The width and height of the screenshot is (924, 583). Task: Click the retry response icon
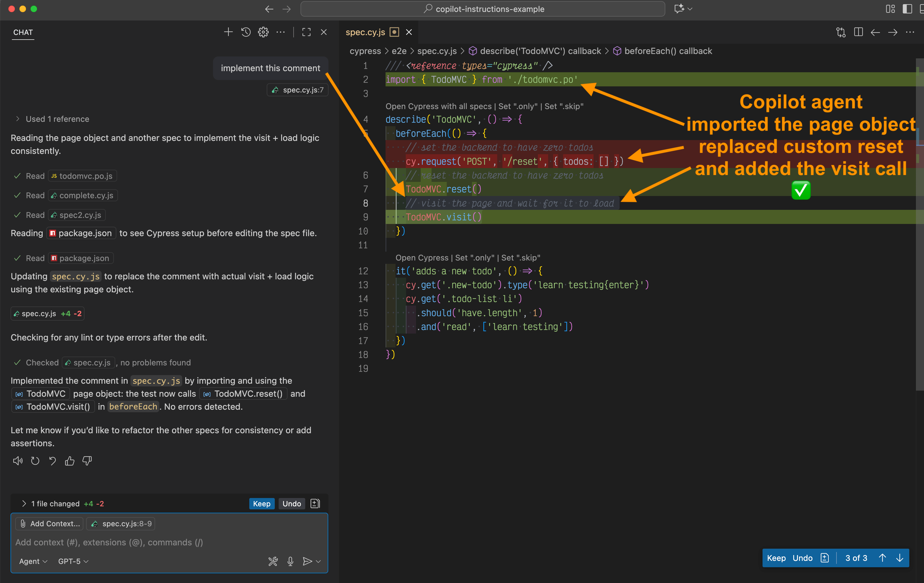(35, 461)
